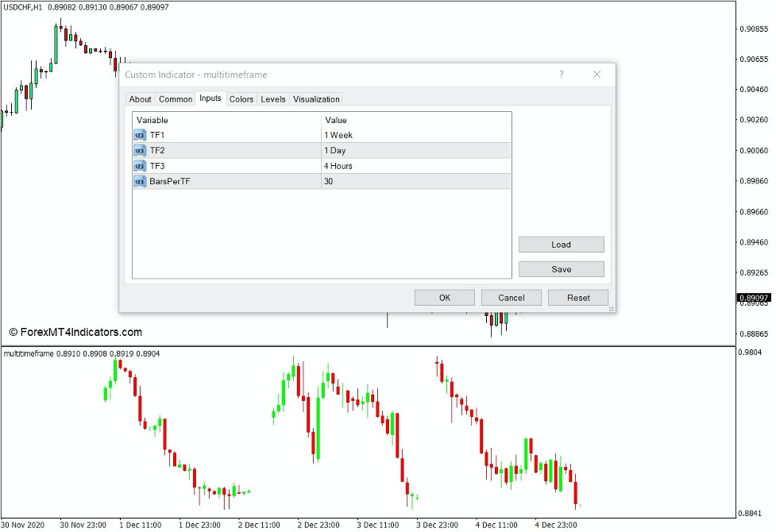The height and width of the screenshot is (532, 776).
Task: Open the Common tab
Action: coord(175,98)
